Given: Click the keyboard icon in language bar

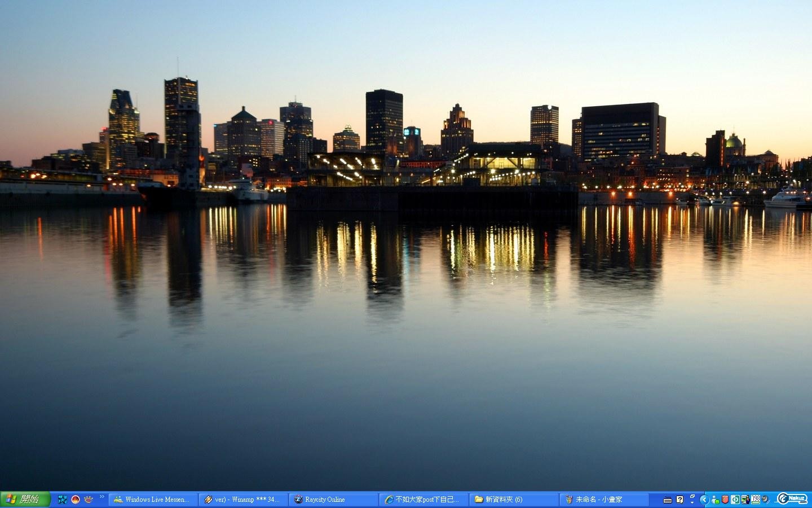Looking at the screenshot, I should point(668,500).
